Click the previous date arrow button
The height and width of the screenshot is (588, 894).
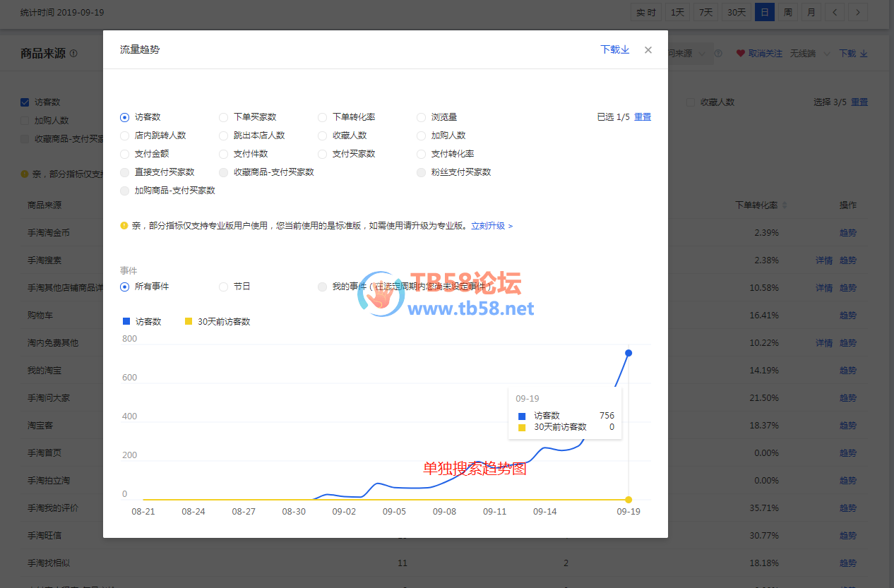[x=834, y=12]
